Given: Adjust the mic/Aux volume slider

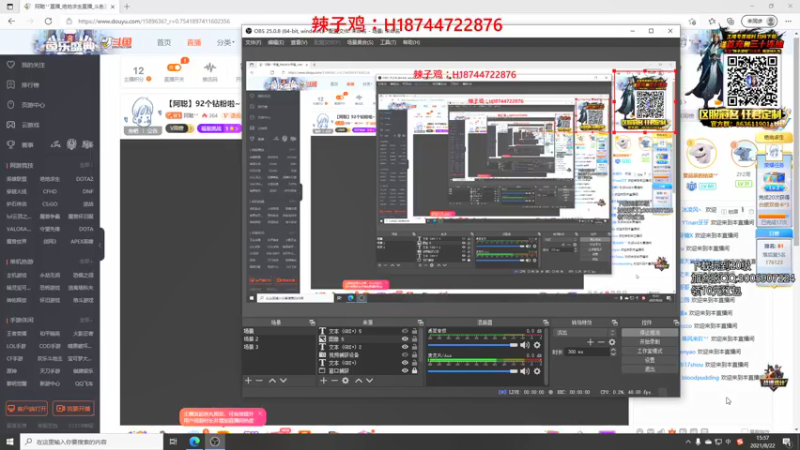Looking at the screenshot, I should point(473,371).
